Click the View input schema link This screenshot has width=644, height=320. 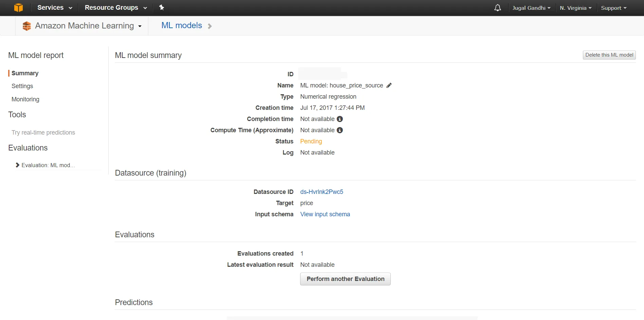[x=325, y=214]
